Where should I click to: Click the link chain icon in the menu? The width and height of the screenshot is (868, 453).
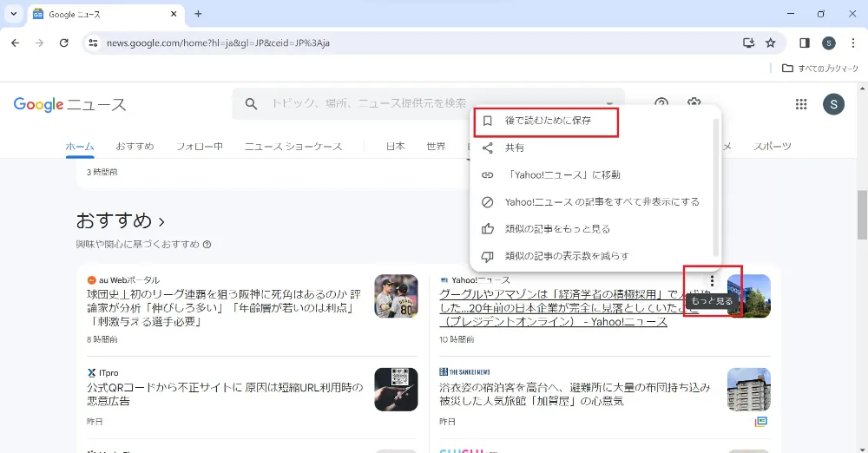pos(487,175)
